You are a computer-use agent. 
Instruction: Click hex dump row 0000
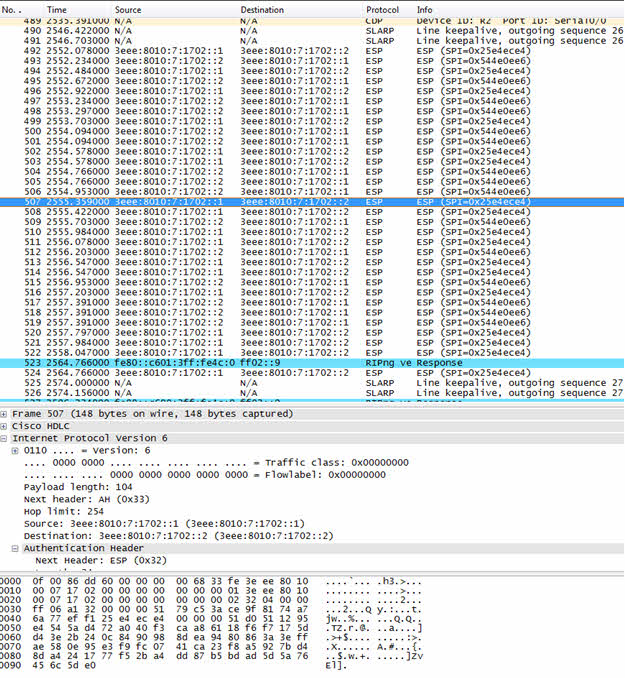212,582
